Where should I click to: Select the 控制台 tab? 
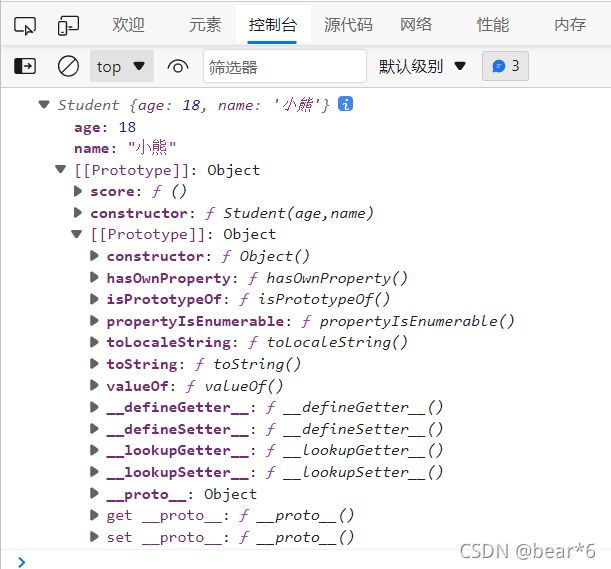pos(273,25)
